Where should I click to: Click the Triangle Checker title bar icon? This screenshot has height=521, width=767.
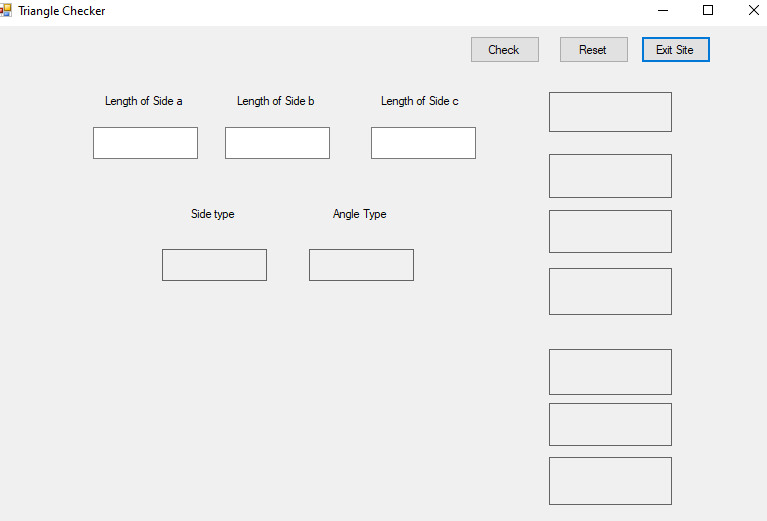(x=6, y=11)
